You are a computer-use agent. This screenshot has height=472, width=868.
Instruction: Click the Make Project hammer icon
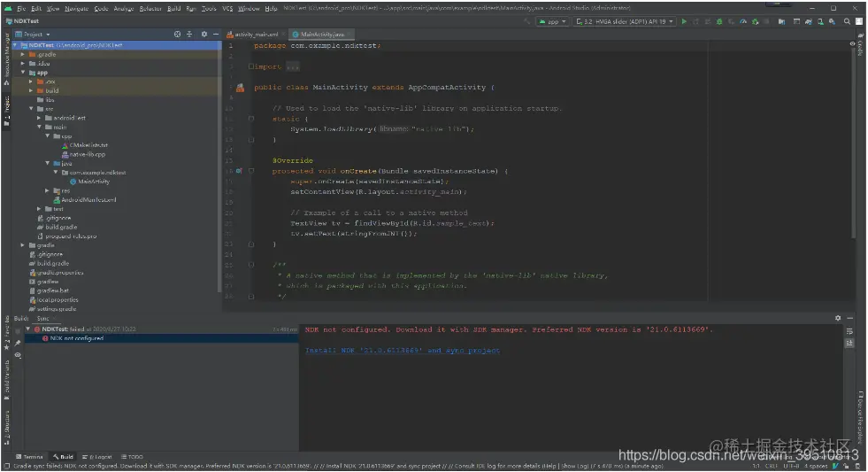pos(527,21)
